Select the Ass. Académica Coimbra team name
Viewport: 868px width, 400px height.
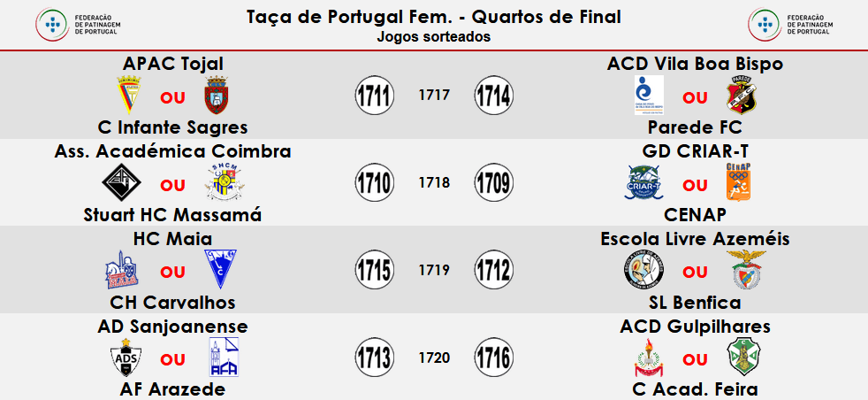point(173,151)
